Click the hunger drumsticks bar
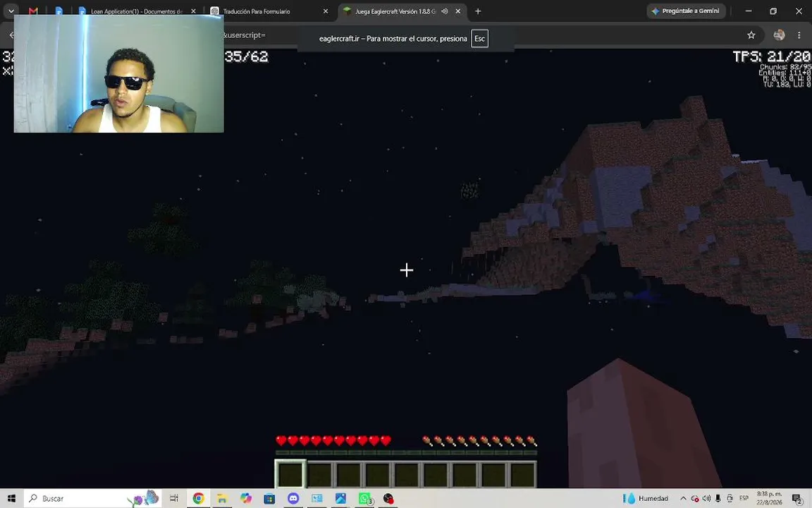 coord(479,440)
